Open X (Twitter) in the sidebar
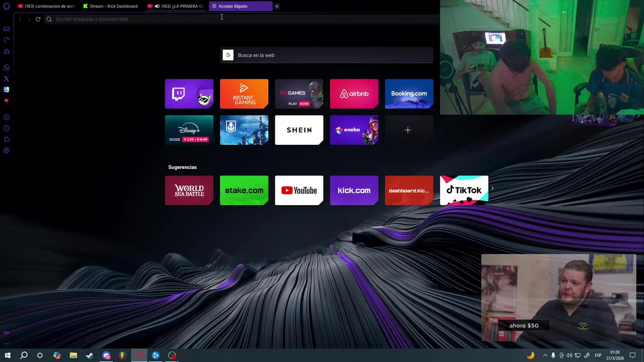Image resolution: width=644 pixels, height=362 pixels. click(7, 79)
